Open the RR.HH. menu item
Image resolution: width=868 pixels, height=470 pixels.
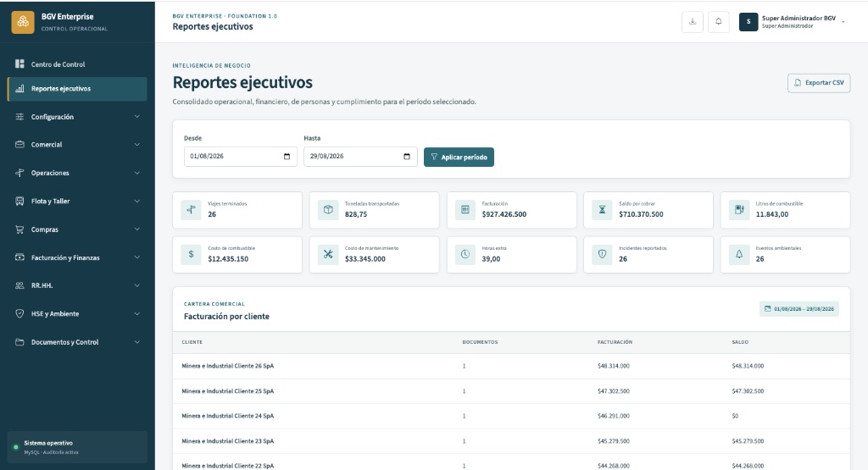[x=77, y=285]
